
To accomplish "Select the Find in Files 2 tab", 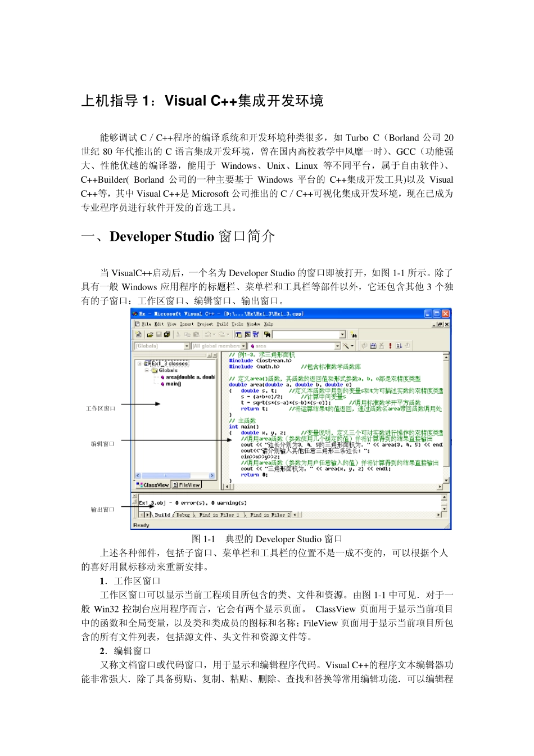I will tap(270, 515).
